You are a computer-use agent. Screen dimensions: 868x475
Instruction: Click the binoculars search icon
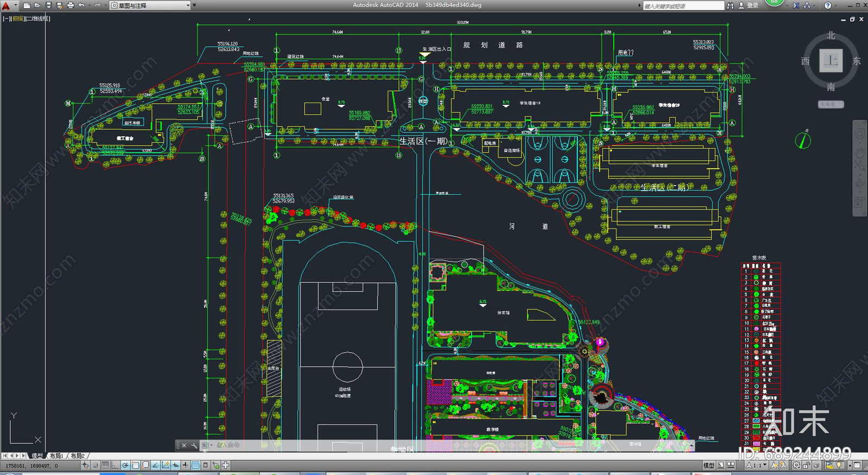[730, 5]
